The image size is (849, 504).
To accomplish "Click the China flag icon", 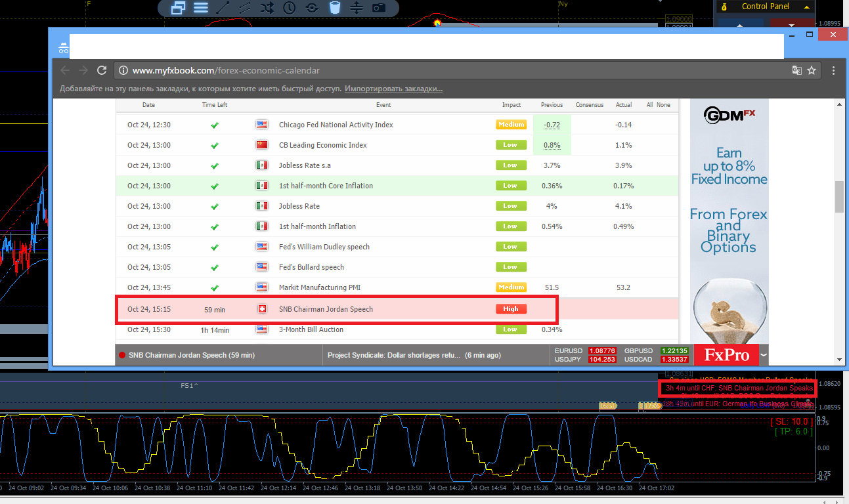I will (262, 145).
